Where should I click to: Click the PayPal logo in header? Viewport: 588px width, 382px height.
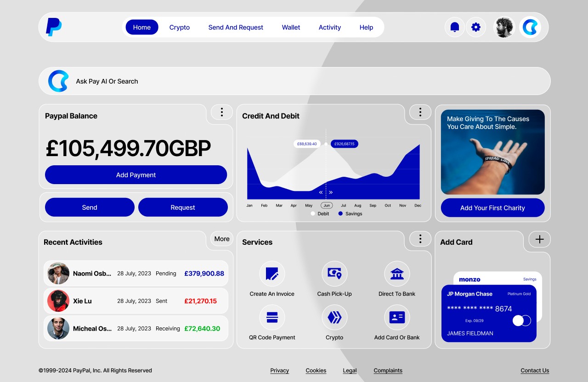[x=54, y=27]
